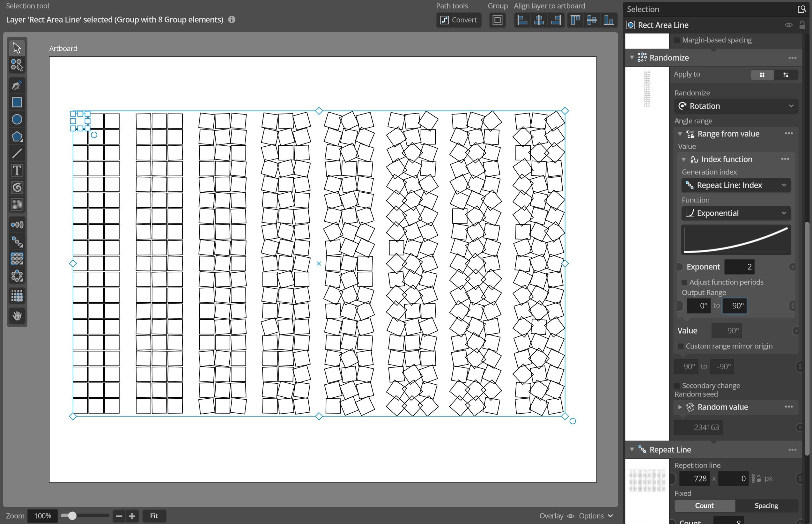Select the Spiral tool

coord(17,188)
